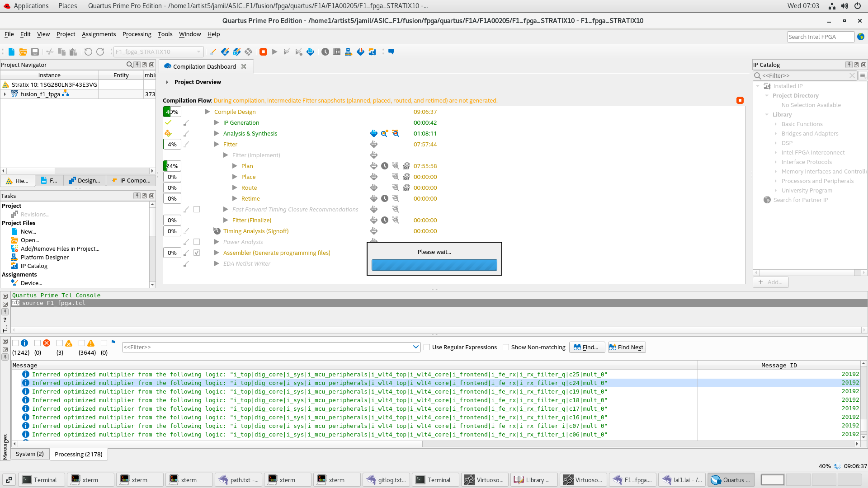Type in the Search Intel FPGA field
Image resolution: width=868 pixels, height=488 pixels.
[x=820, y=37]
